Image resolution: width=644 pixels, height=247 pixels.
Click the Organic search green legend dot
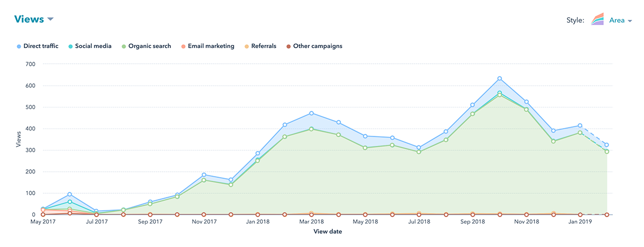tap(124, 46)
